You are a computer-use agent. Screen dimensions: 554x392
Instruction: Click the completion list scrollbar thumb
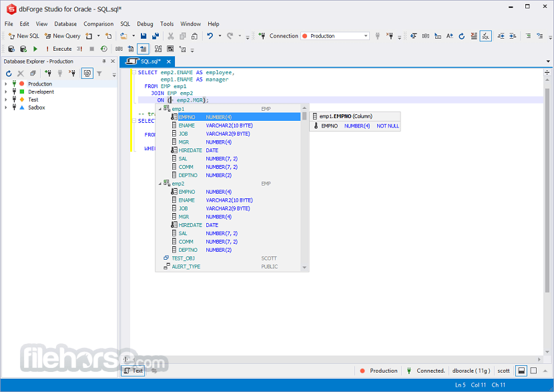click(304, 116)
